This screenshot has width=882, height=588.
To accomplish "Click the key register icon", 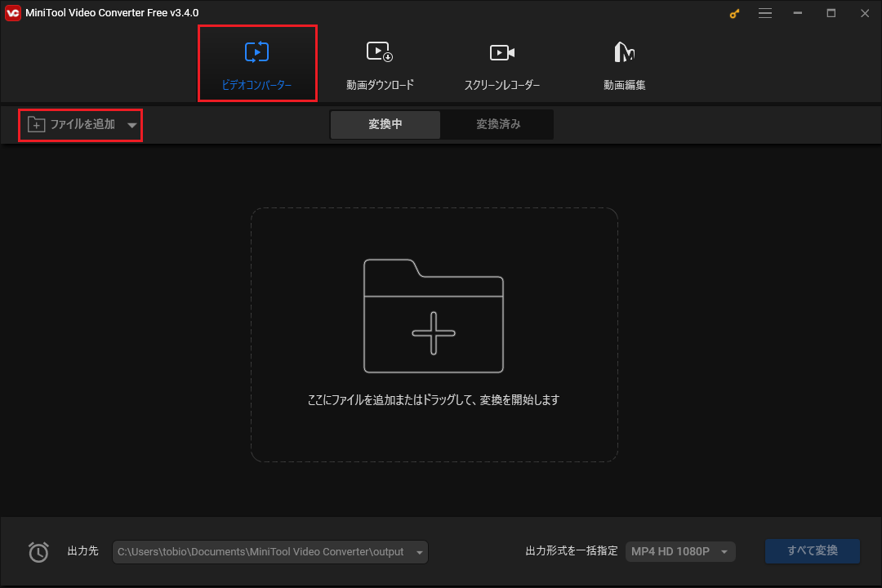I will click(x=734, y=14).
